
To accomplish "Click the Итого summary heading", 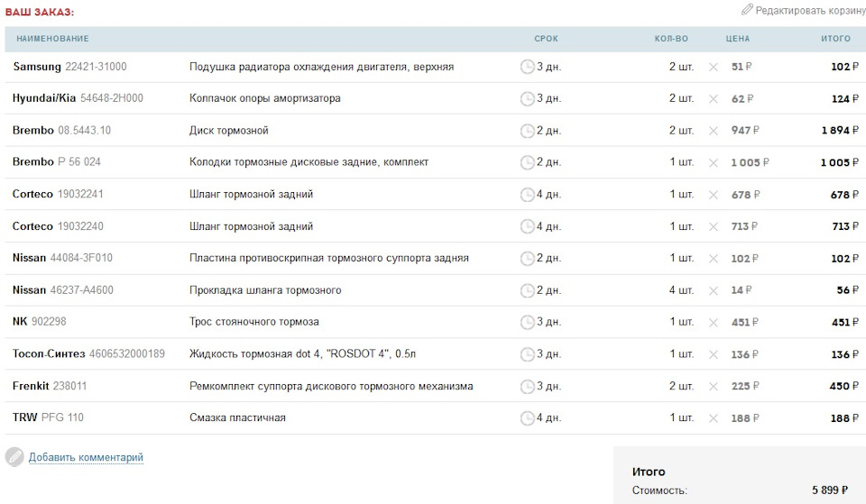I will (649, 472).
